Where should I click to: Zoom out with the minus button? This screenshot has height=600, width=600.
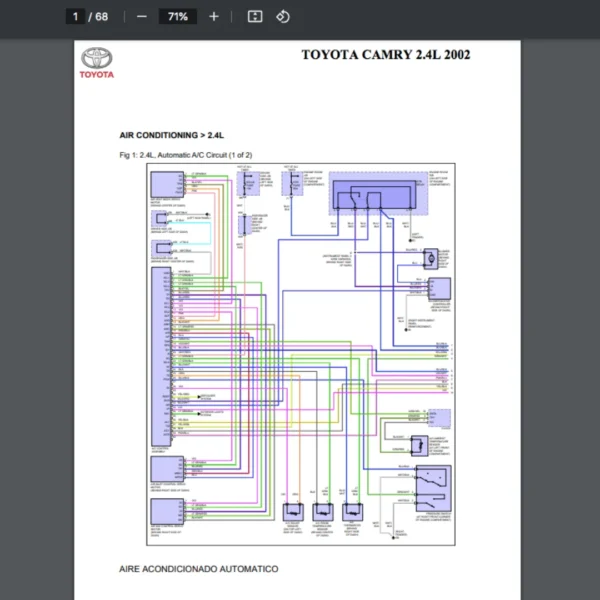(x=141, y=17)
